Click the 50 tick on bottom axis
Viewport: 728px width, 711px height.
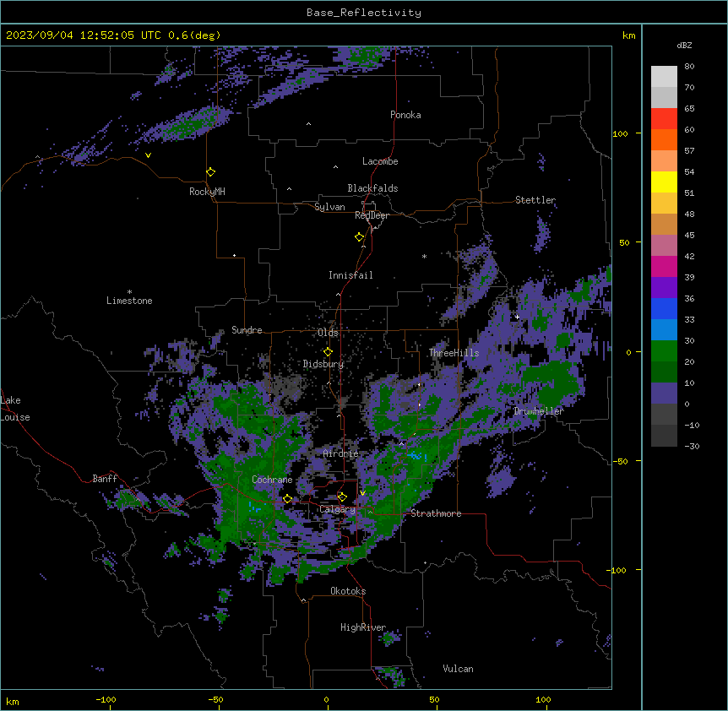434,699
